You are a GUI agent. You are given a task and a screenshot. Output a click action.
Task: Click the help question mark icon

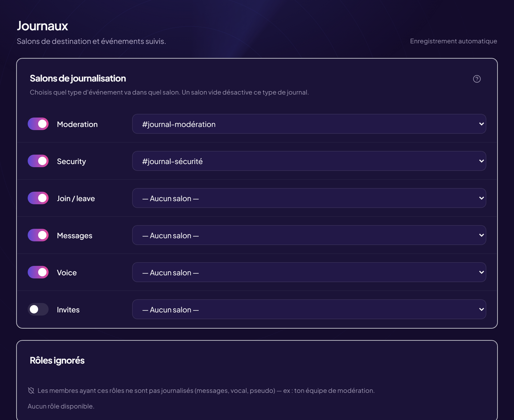click(x=477, y=79)
